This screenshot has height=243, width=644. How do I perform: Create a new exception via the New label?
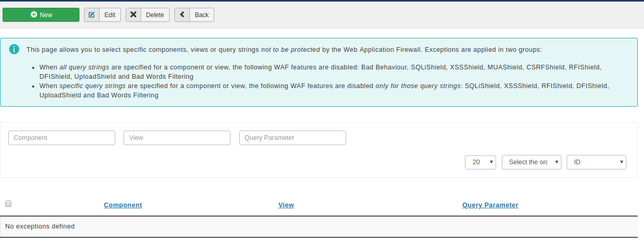tap(46, 15)
